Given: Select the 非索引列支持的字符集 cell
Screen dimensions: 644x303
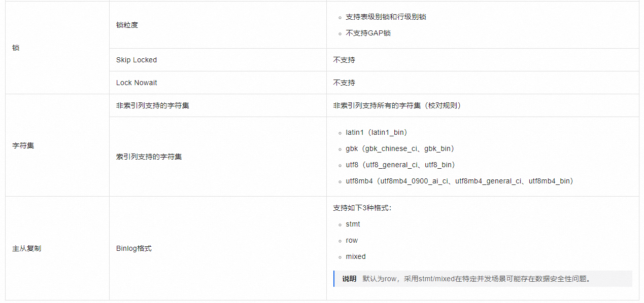Looking at the screenshot, I should (x=218, y=105).
